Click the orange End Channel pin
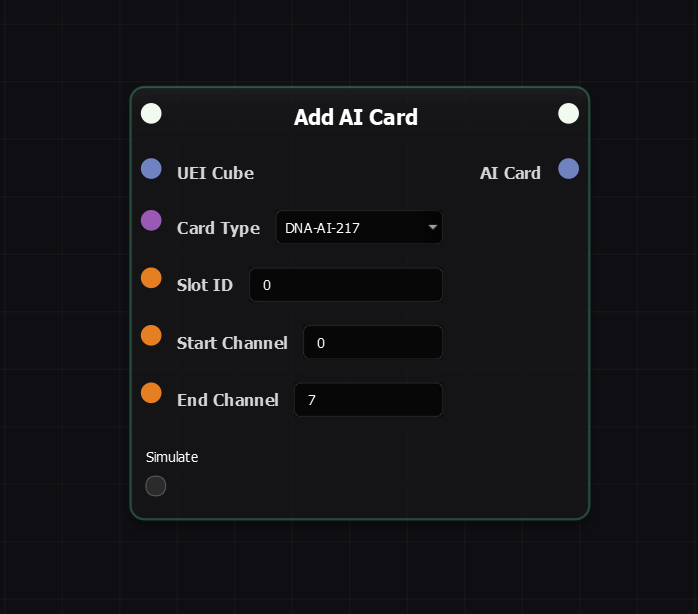Image resolution: width=698 pixels, height=614 pixels. click(151, 393)
